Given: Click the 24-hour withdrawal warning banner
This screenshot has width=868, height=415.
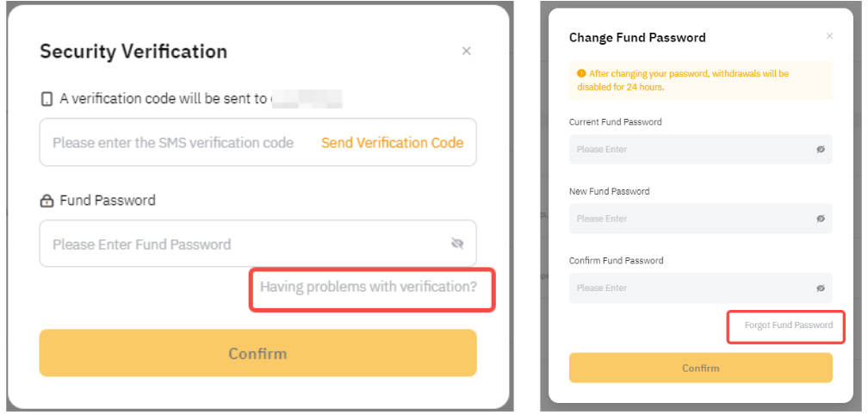Looking at the screenshot, I should tap(700, 80).
